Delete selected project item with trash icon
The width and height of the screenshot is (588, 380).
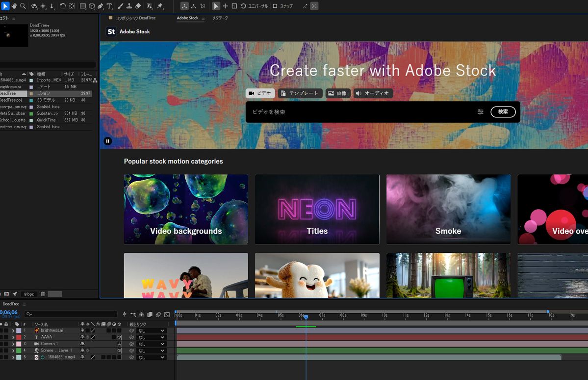[x=43, y=294]
